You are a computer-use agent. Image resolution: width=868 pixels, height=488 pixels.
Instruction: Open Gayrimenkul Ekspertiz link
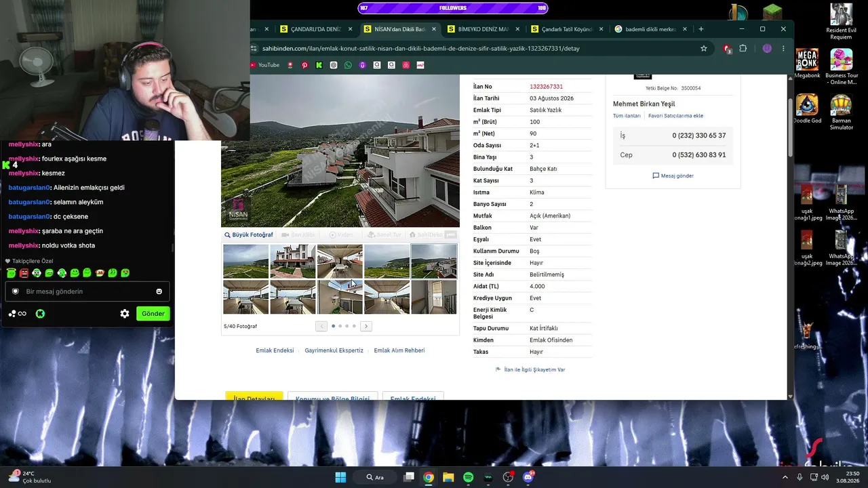(x=334, y=350)
